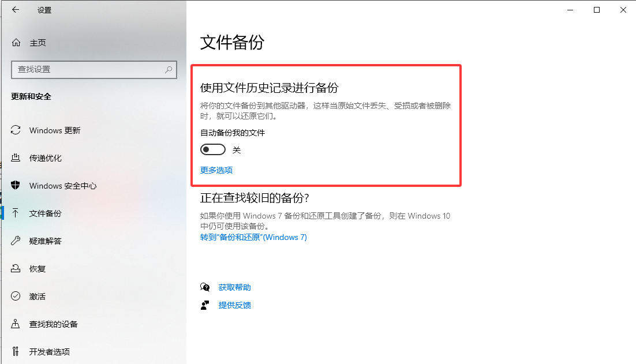This screenshot has width=636, height=364.
Task: Click the Windows 更新 refresh icon
Action: [16, 130]
